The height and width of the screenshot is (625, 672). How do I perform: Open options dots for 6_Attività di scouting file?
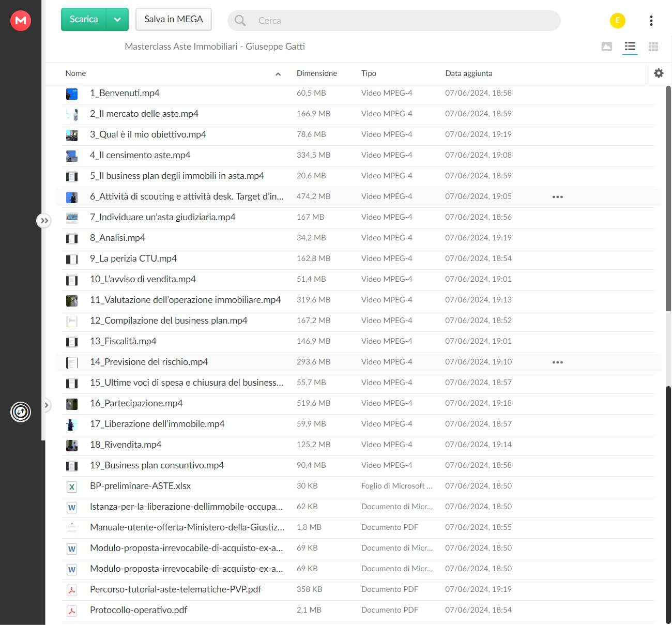coord(557,197)
